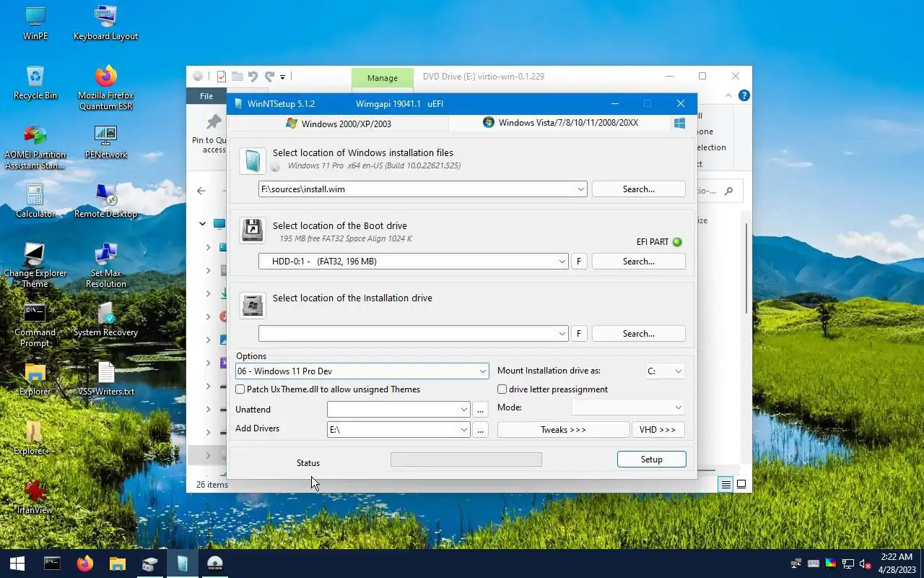Open the Mount Installation drive letter dropdown
Screen dimensions: 924x578
pos(678,371)
